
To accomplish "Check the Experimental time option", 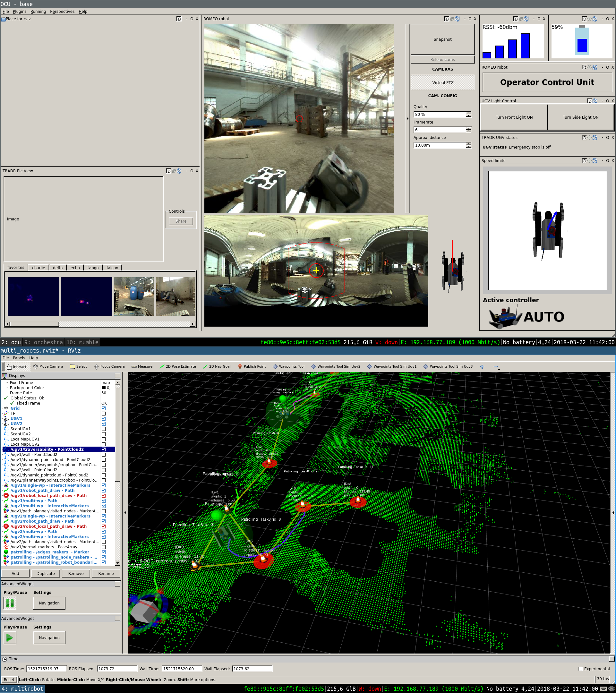I will 580,669.
